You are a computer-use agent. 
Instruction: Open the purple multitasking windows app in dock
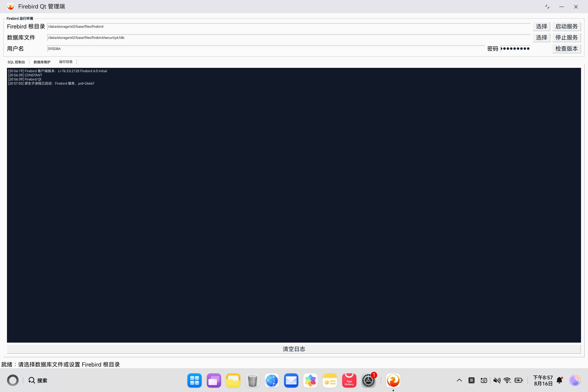[214, 381]
